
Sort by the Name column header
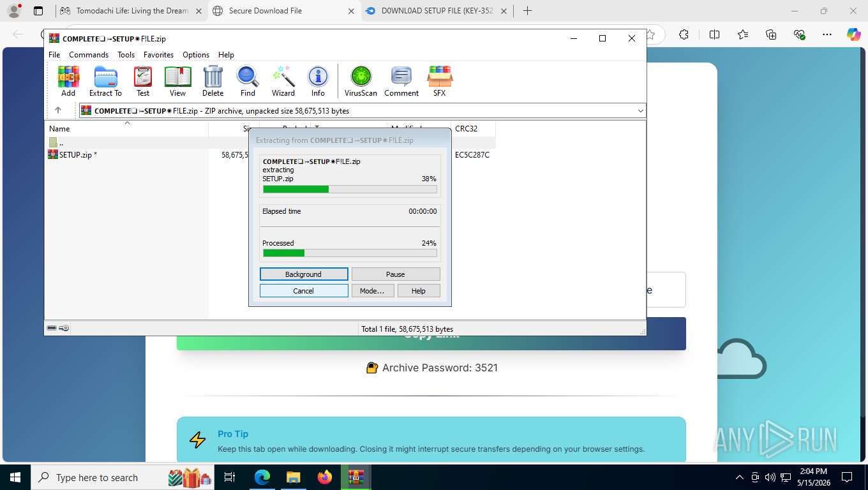coord(126,129)
